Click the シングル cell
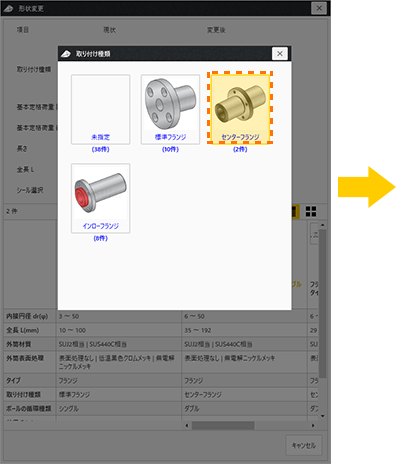The height and width of the screenshot is (464, 396). point(119,408)
